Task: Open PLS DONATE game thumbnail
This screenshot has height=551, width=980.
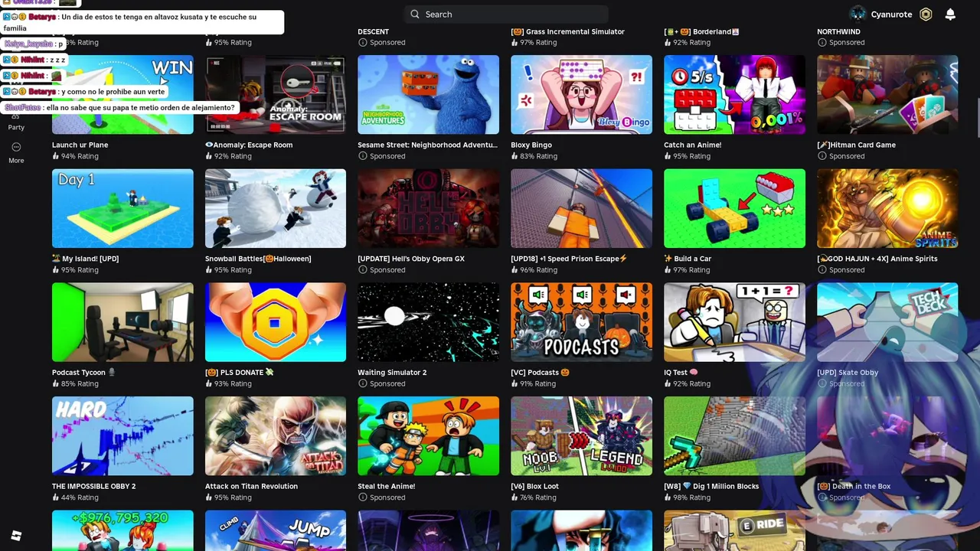Action: [276, 322]
